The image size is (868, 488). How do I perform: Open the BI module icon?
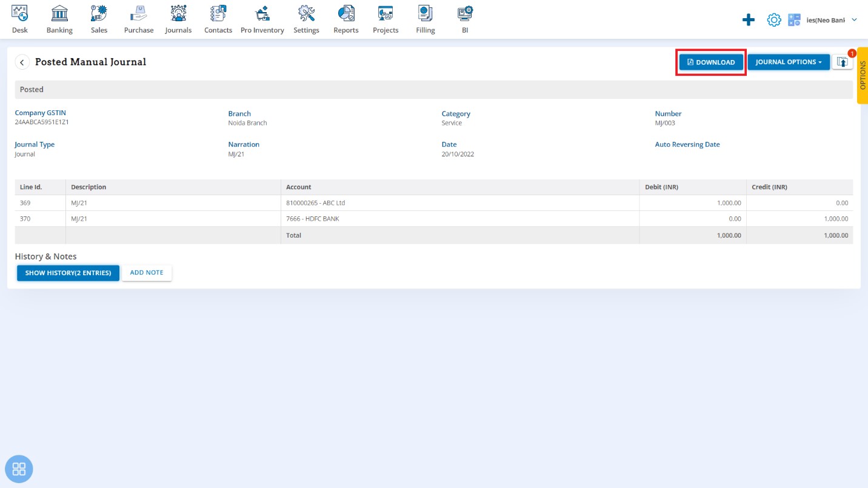pos(465,13)
